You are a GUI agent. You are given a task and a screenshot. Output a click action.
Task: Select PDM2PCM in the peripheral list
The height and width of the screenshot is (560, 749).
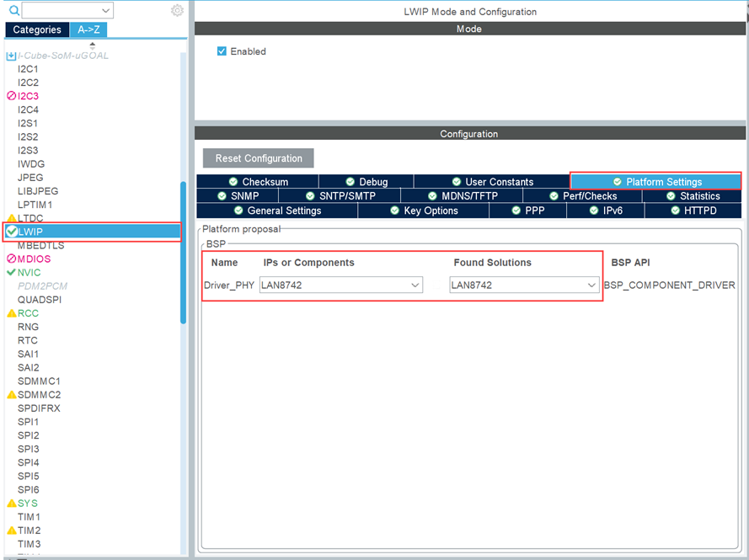tap(42, 286)
